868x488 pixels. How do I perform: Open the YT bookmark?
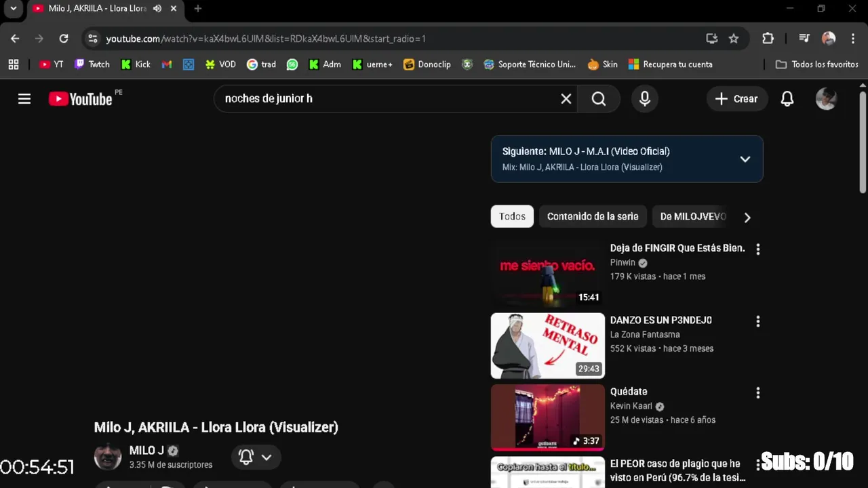(x=52, y=64)
